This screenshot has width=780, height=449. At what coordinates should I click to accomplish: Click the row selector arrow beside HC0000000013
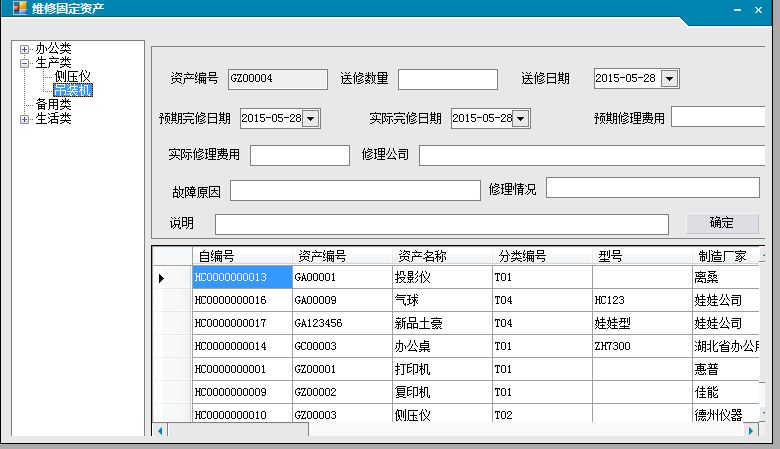[161, 277]
